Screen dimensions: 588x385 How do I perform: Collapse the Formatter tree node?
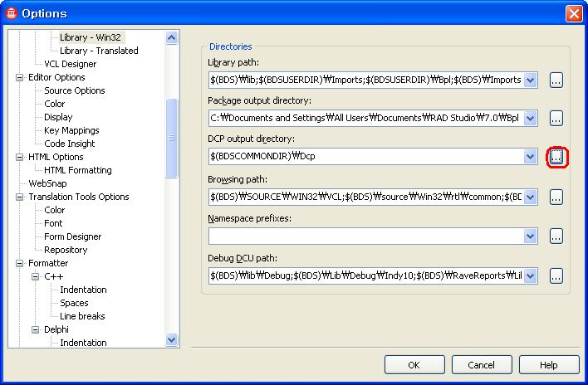pos(19,263)
